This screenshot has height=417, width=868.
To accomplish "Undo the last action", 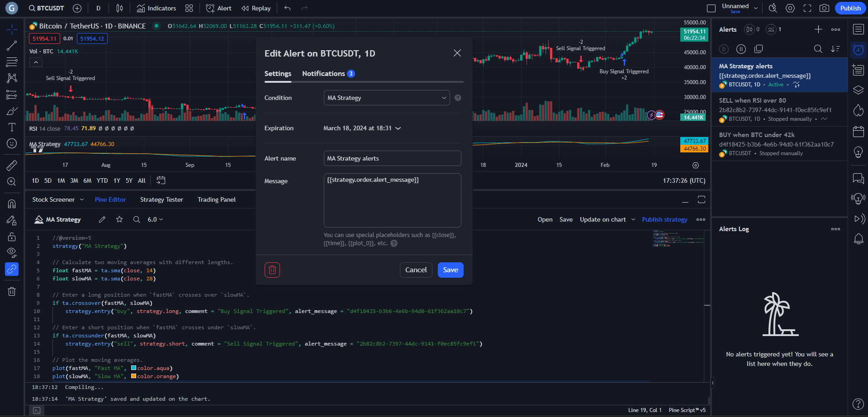I will (x=287, y=8).
